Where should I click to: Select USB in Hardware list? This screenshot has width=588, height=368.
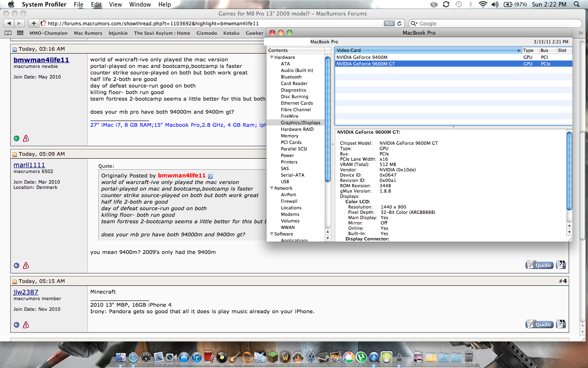click(x=285, y=182)
